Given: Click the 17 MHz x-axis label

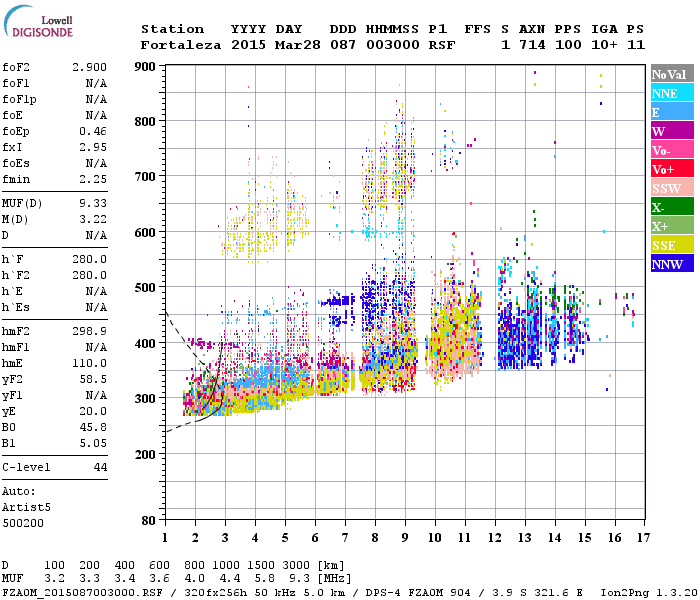Looking at the screenshot, I should click(x=643, y=538).
